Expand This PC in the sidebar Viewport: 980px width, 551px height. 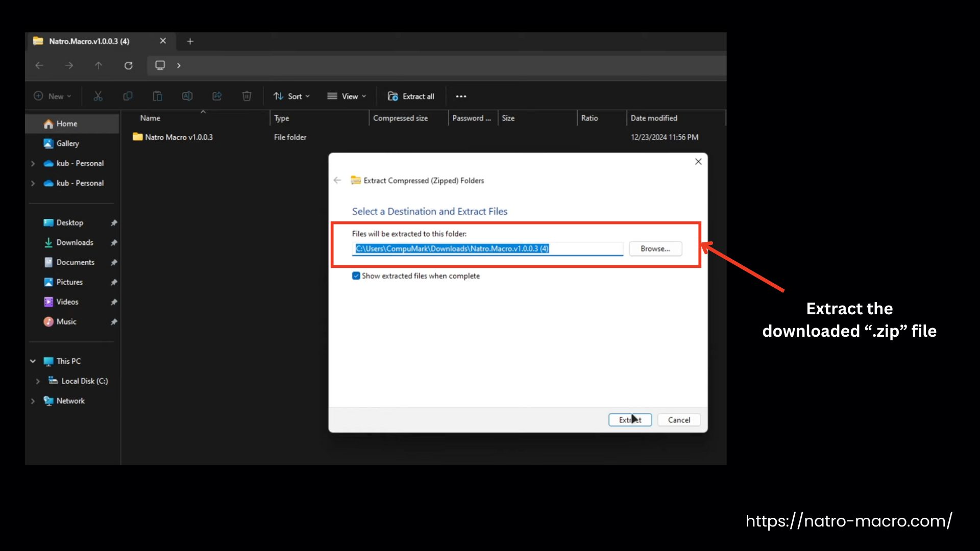point(33,361)
